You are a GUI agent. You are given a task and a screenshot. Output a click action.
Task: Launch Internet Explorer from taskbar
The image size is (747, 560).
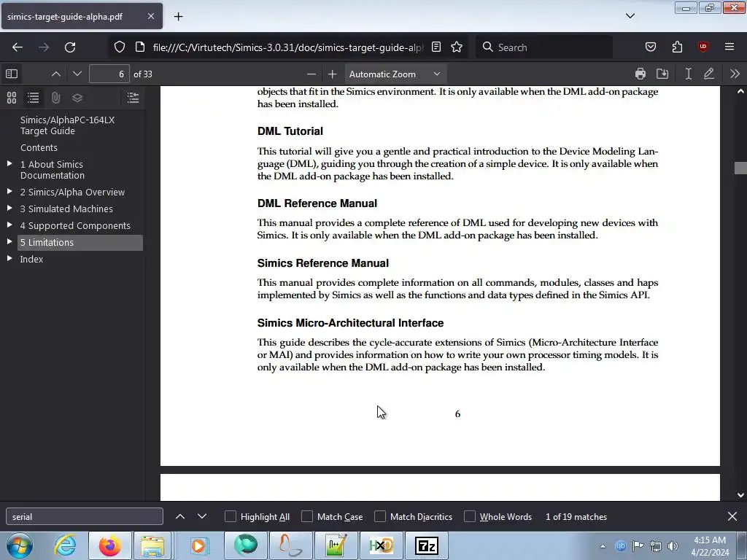coord(65,545)
